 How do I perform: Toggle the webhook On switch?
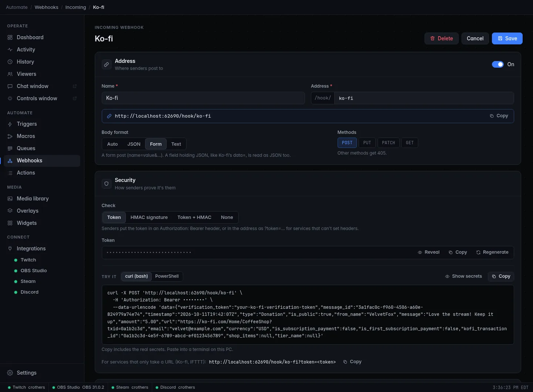(x=498, y=64)
